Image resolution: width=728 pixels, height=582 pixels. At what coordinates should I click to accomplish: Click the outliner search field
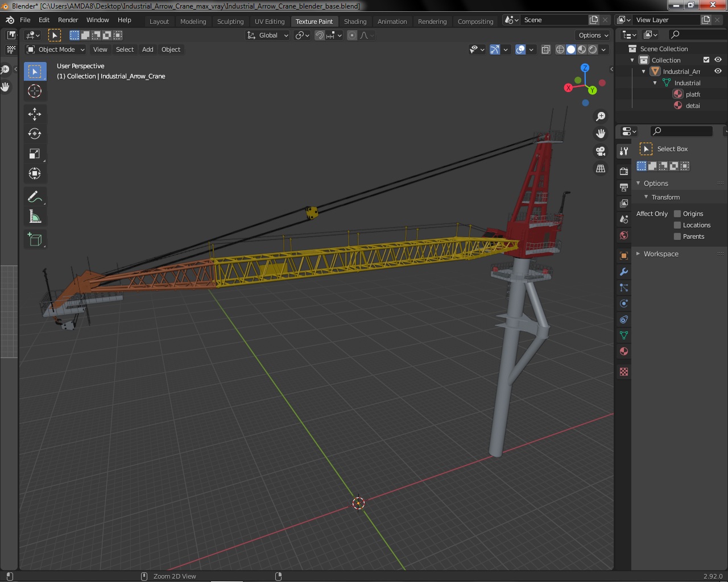tap(697, 35)
